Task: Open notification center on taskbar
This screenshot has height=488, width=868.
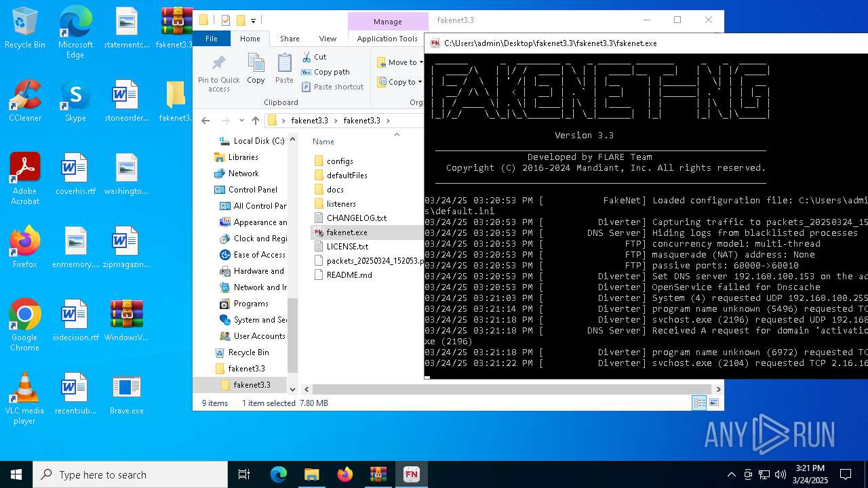Action: click(846, 474)
